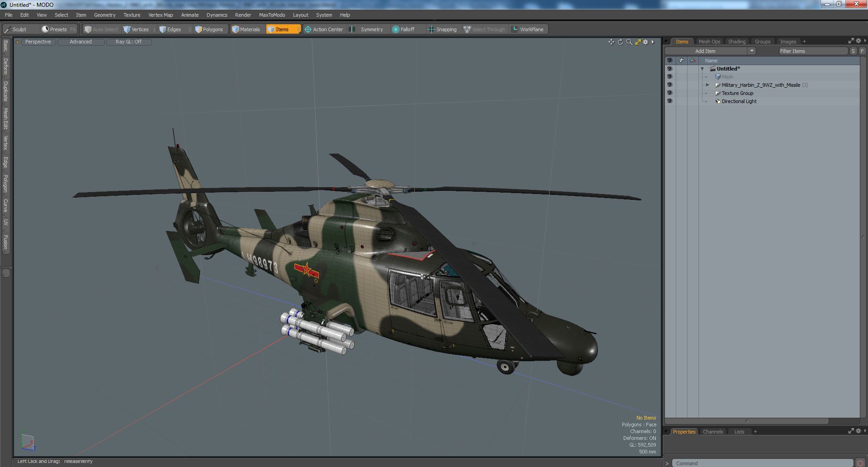Hide the Mesh item

(669, 77)
